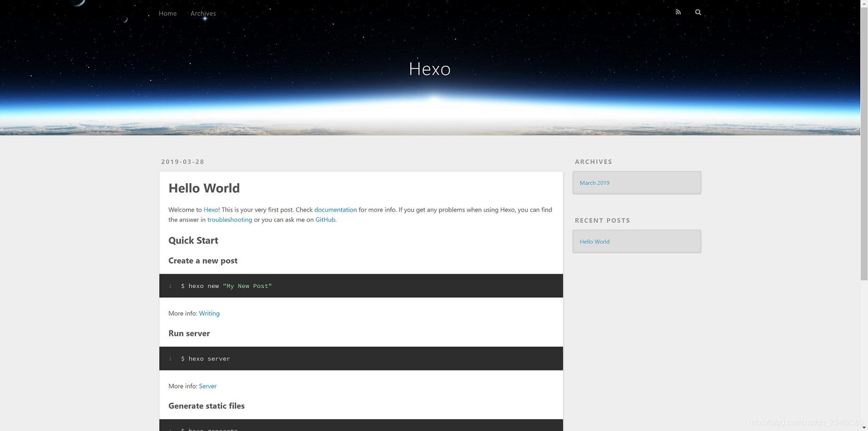Open the troubleshooting link

(230, 220)
